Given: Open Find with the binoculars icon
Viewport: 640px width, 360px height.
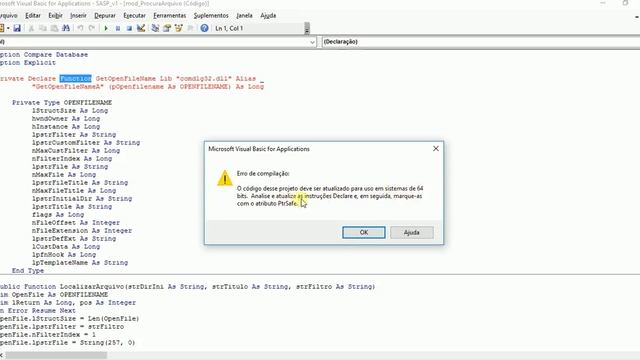Looking at the screenshot, I should coord(66,28).
